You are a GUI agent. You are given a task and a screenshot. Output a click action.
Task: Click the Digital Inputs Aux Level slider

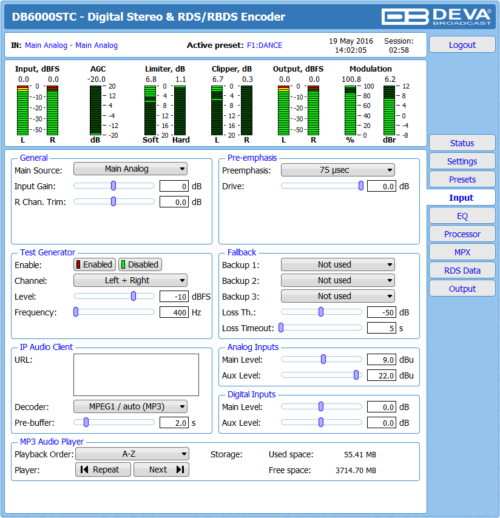point(321,422)
